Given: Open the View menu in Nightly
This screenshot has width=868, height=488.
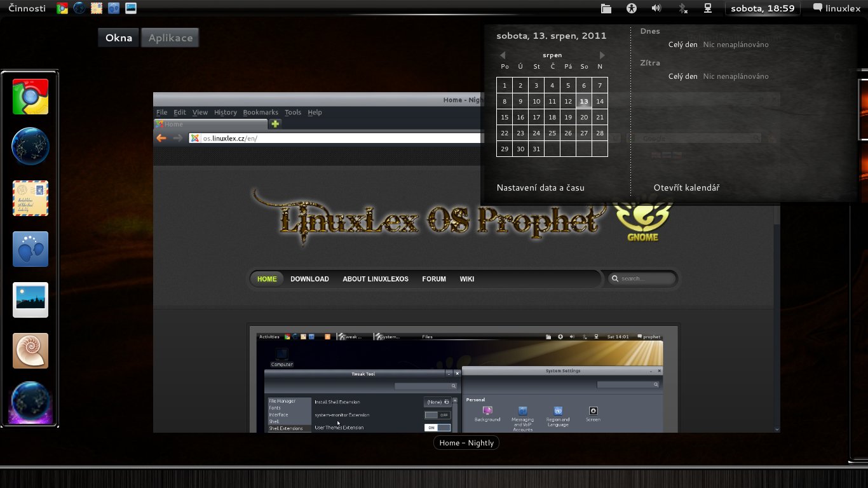Looking at the screenshot, I should (200, 112).
